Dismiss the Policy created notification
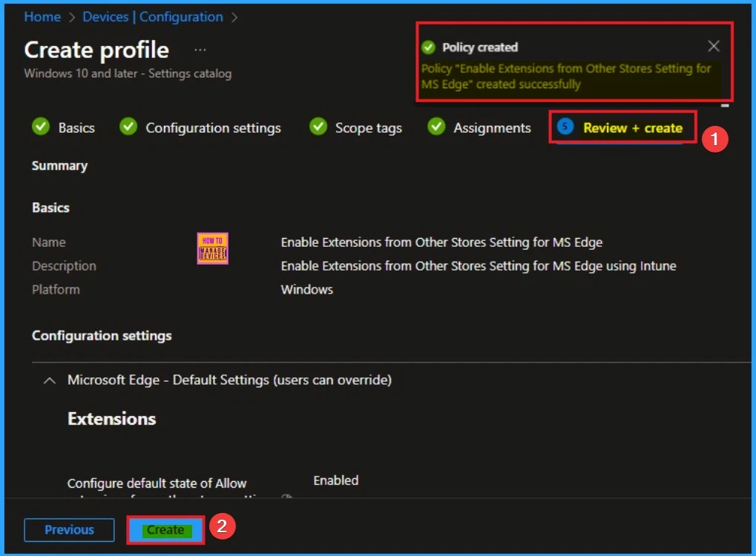 [x=712, y=46]
